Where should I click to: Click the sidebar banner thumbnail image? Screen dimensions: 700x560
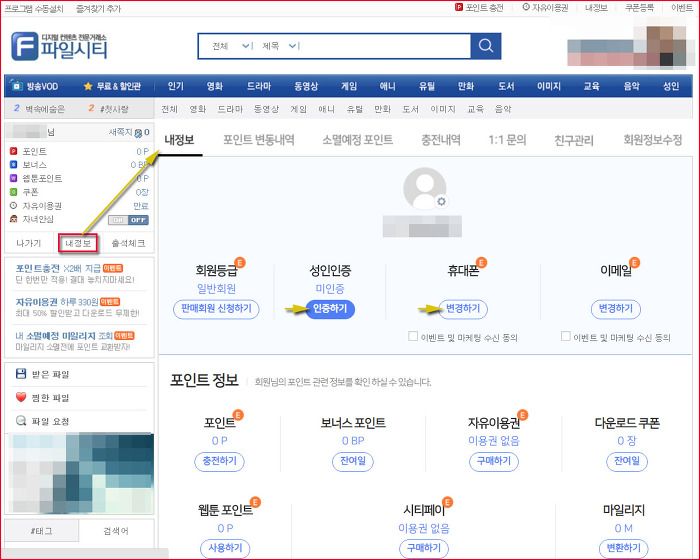81,473
